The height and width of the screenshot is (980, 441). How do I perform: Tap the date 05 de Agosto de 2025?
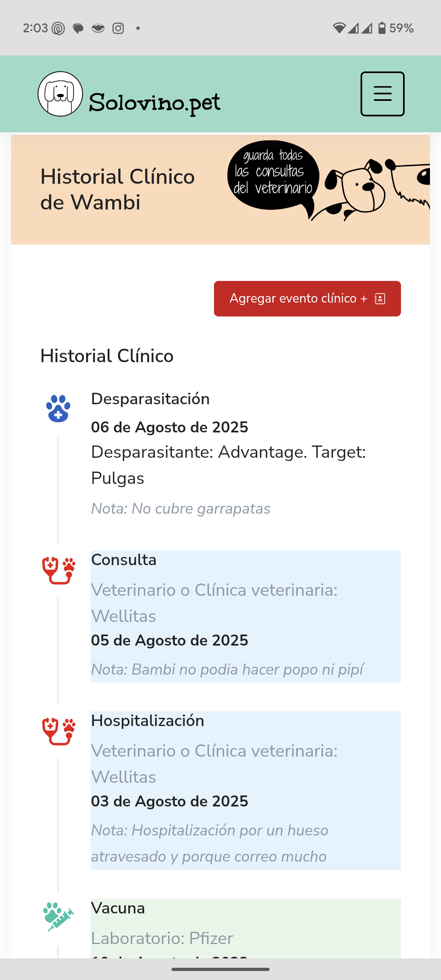click(x=169, y=640)
